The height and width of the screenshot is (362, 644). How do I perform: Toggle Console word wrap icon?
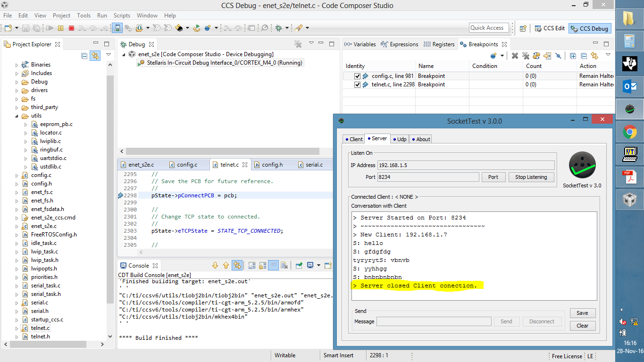click(x=274, y=265)
